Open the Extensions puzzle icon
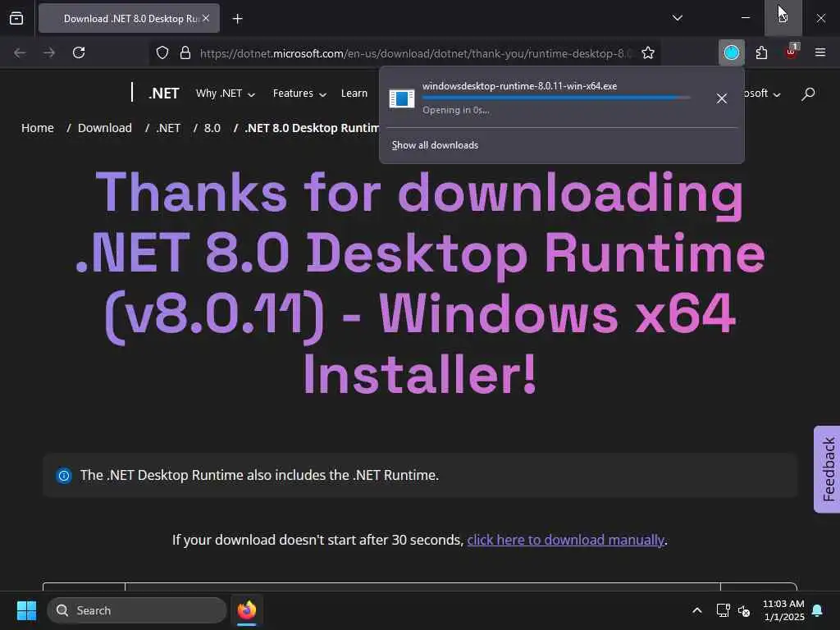 click(761, 52)
